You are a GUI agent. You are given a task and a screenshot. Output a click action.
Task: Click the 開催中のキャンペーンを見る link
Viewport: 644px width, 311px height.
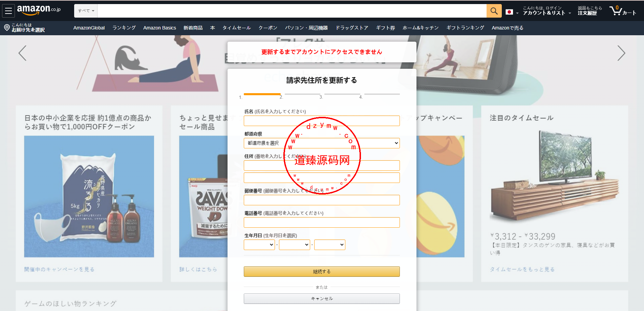[59, 269]
